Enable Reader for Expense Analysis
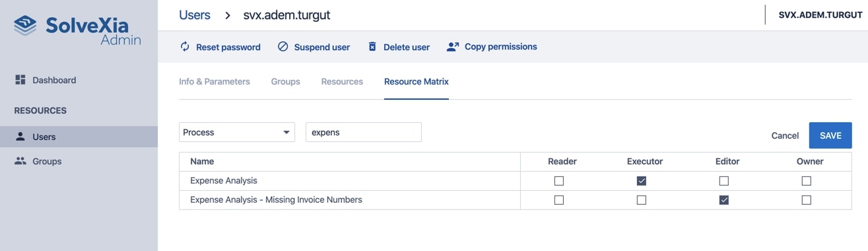868x251 pixels. (x=559, y=181)
